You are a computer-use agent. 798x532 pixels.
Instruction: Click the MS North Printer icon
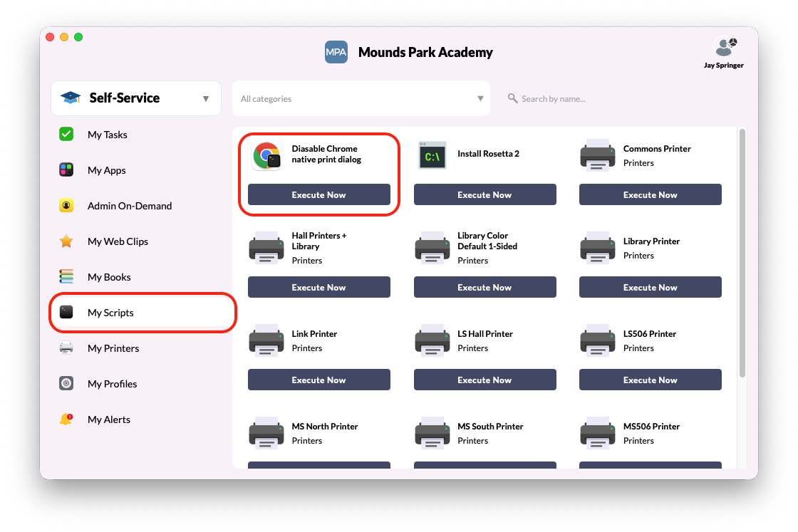coord(266,433)
